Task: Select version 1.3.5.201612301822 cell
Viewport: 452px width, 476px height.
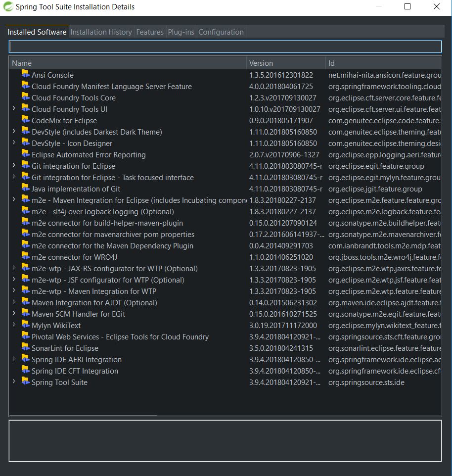Action: tap(281, 75)
